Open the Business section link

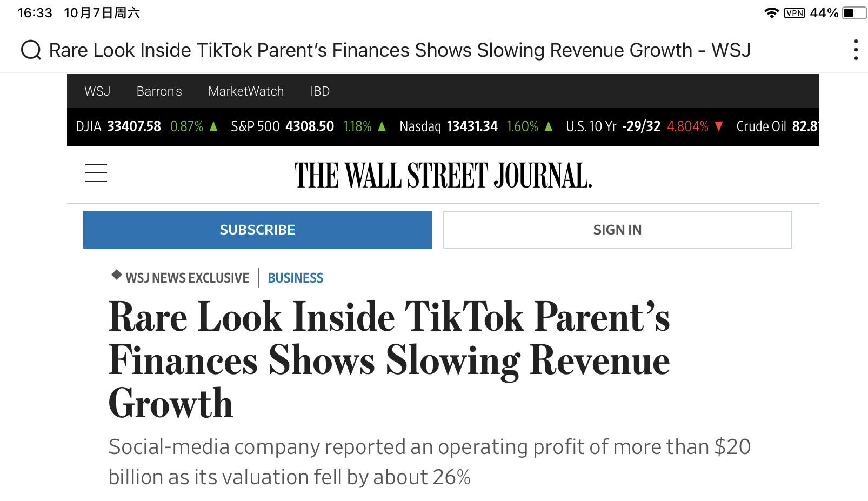(296, 278)
